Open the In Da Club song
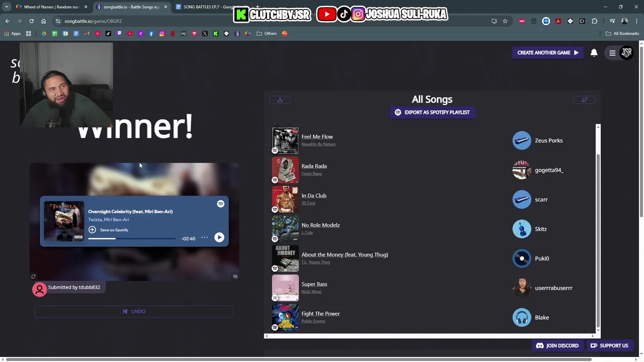 tap(314, 196)
